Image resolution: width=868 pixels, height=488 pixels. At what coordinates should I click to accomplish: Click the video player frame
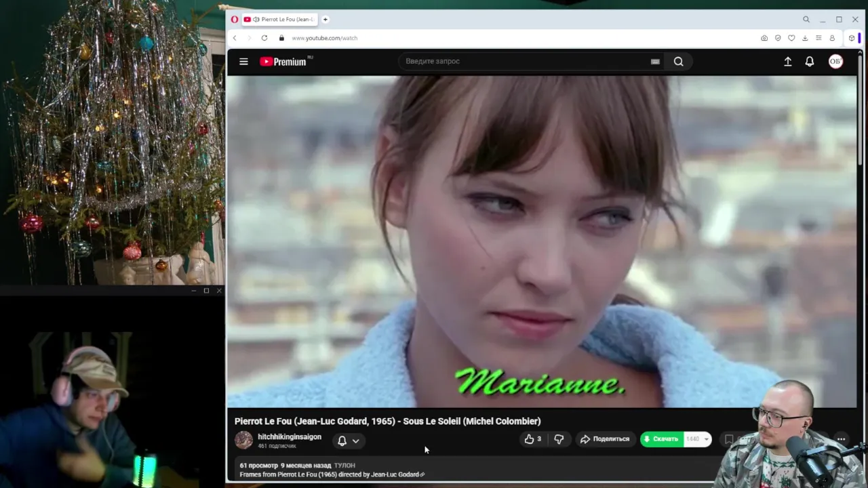coord(541,241)
